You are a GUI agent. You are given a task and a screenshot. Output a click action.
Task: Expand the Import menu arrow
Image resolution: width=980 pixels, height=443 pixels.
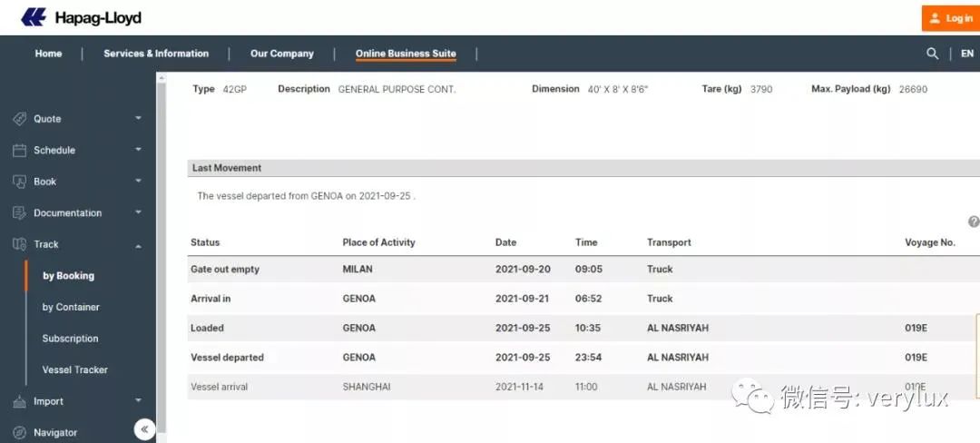tap(138, 400)
